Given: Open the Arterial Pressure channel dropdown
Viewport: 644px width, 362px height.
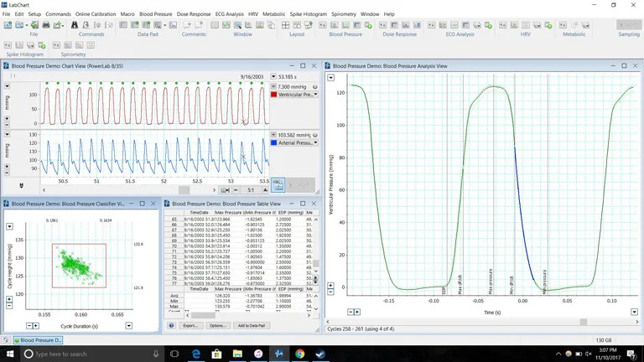Looking at the screenshot, I should click(x=315, y=142).
